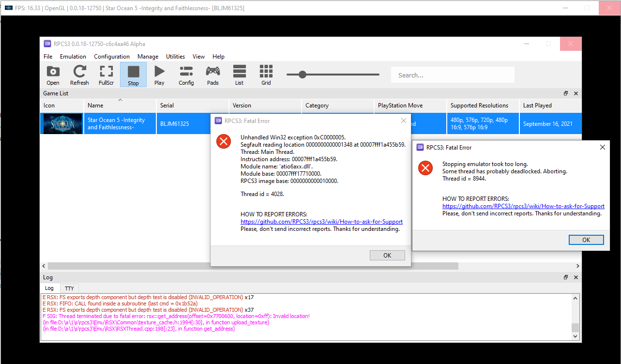The width and height of the screenshot is (621, 364).
Task: Toggle FullScr fullscreen mode
Action: (106, 75)
